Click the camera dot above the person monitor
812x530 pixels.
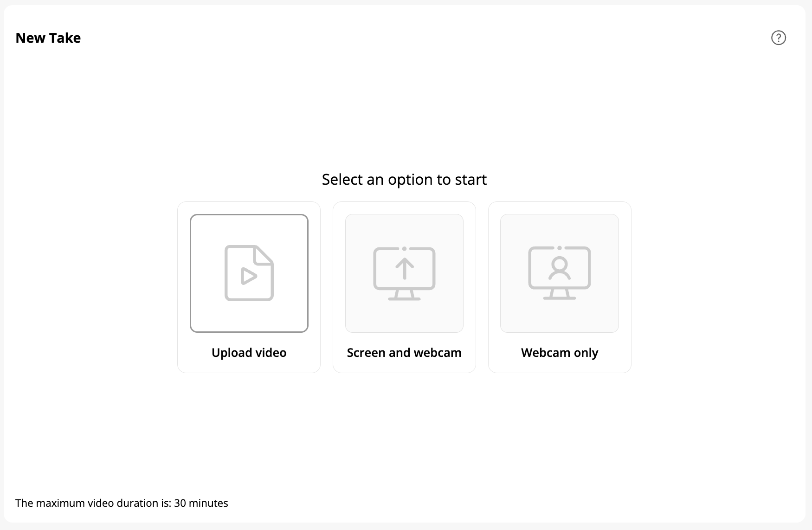(560, 248)
